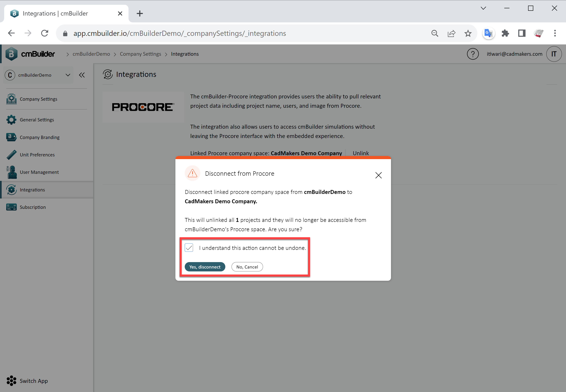Screen dimensions: 566x392
Task: Go to cmBuilderDemo breadcrumb
Action: click(91, 54)
